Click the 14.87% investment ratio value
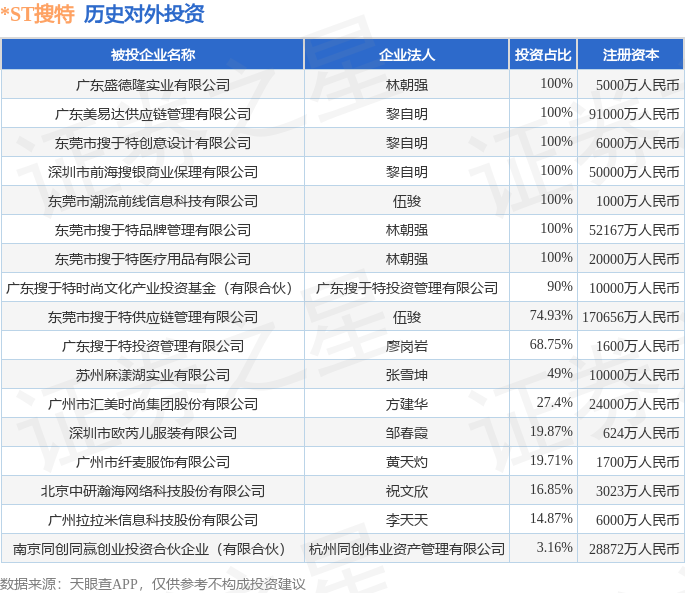Image resolution: width=685 pixels, height=593 pixels. 551,518
